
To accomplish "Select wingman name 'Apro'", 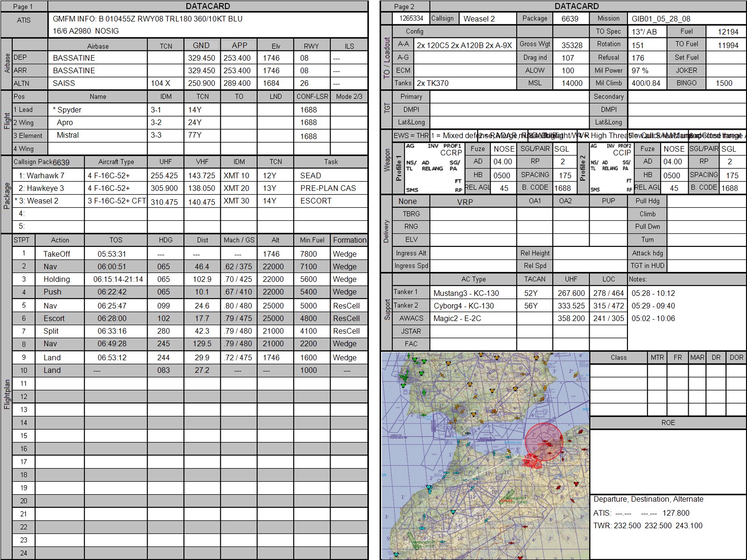I will tap(65, 122).
